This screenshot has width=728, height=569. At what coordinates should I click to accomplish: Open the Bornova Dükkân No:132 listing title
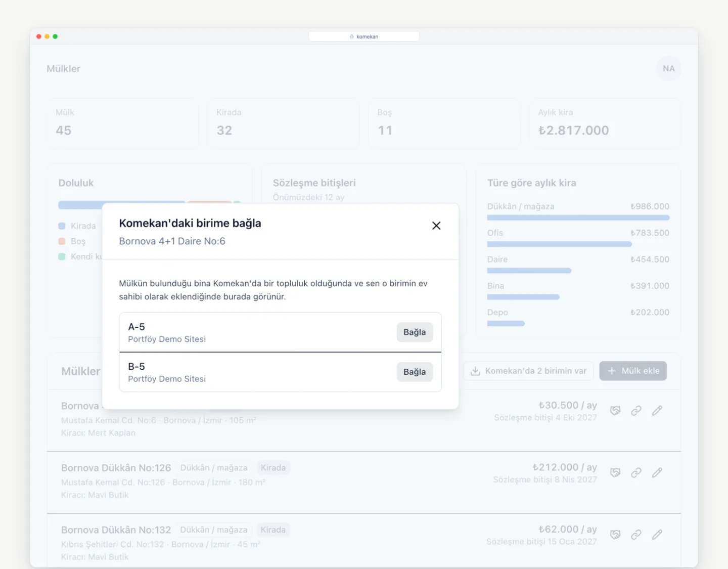pos(116,530)
